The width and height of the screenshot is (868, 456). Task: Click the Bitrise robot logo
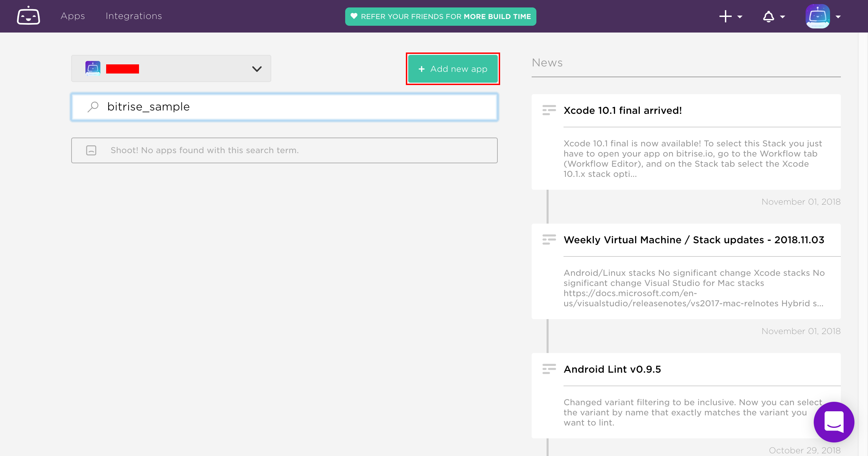[28, 16]
